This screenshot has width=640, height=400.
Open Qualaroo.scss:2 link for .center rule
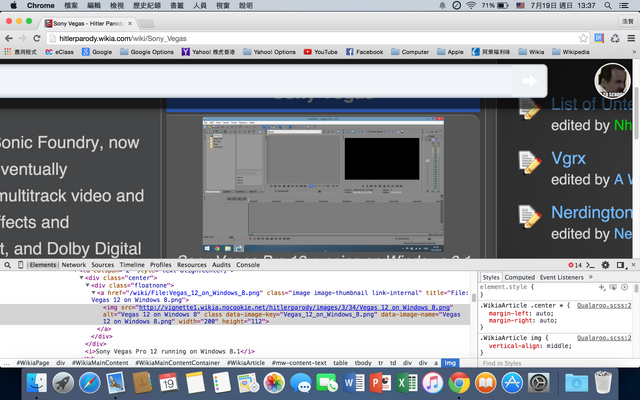click(x=604, y=305)
